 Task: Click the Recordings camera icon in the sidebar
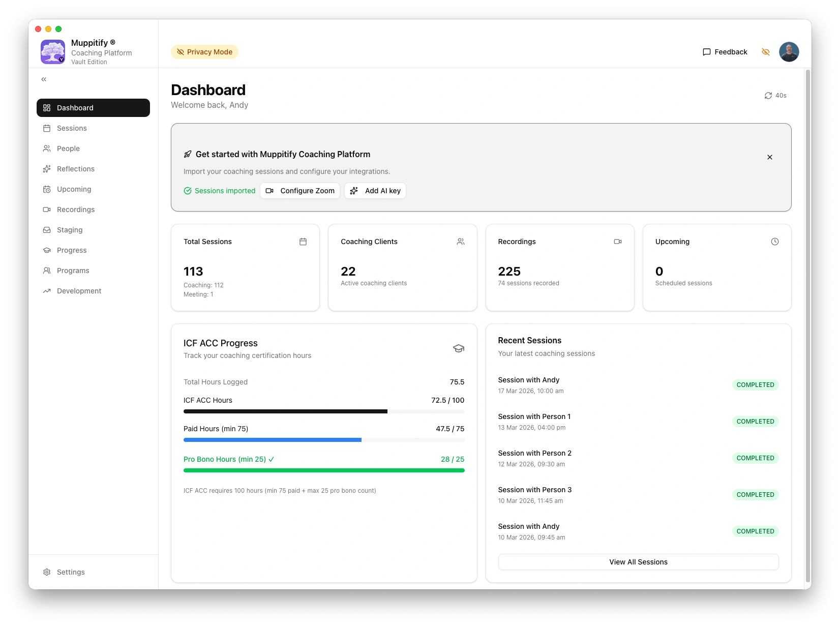point(47,210)
